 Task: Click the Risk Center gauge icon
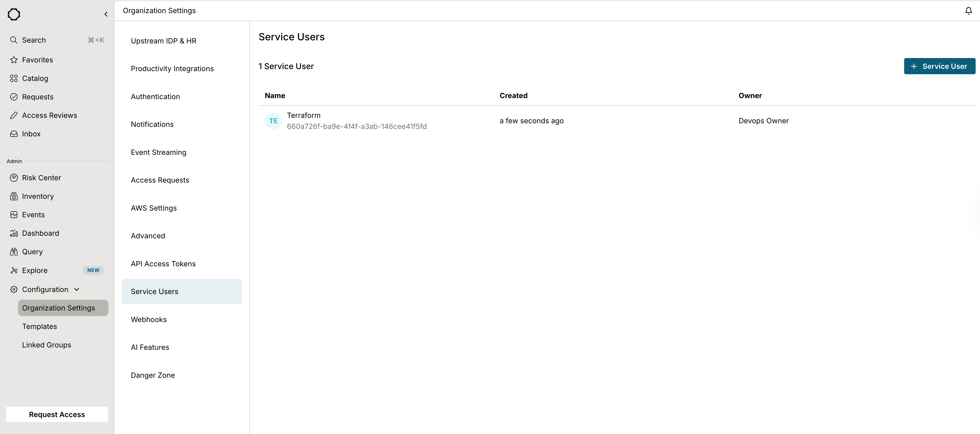tap(14, 178)
